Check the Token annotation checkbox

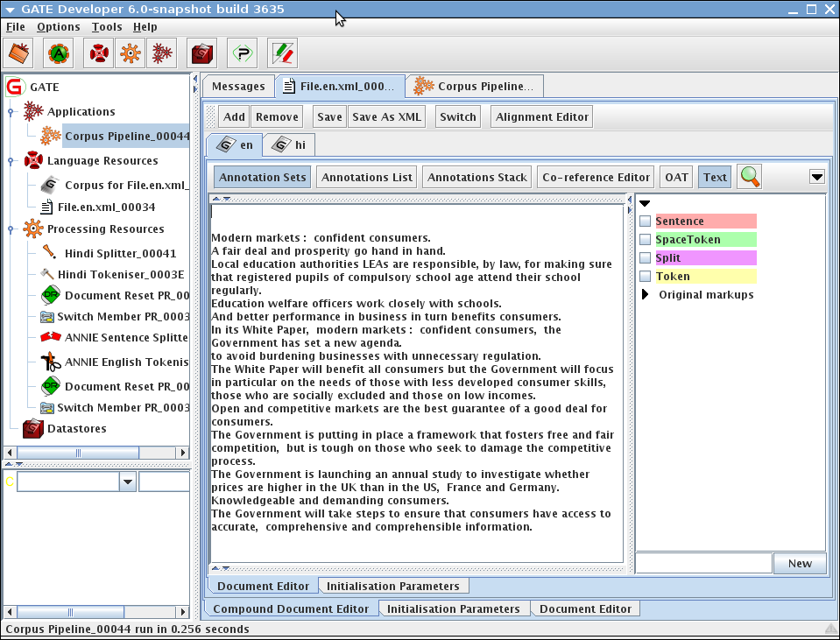(645, 277)
